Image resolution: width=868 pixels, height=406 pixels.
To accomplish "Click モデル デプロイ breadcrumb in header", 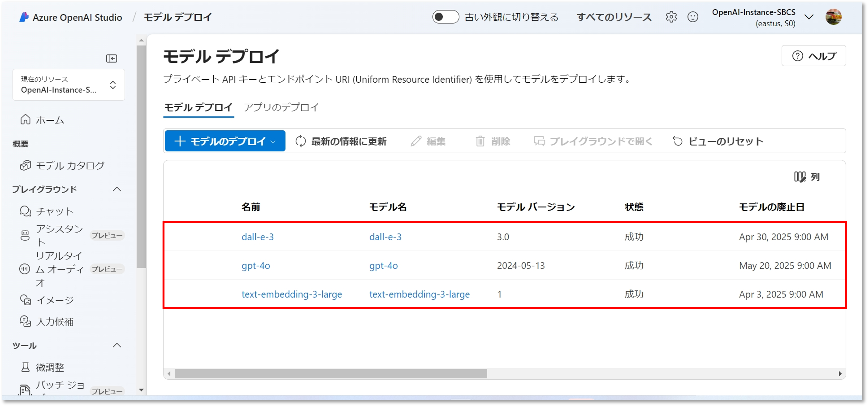I will (178, 17).
